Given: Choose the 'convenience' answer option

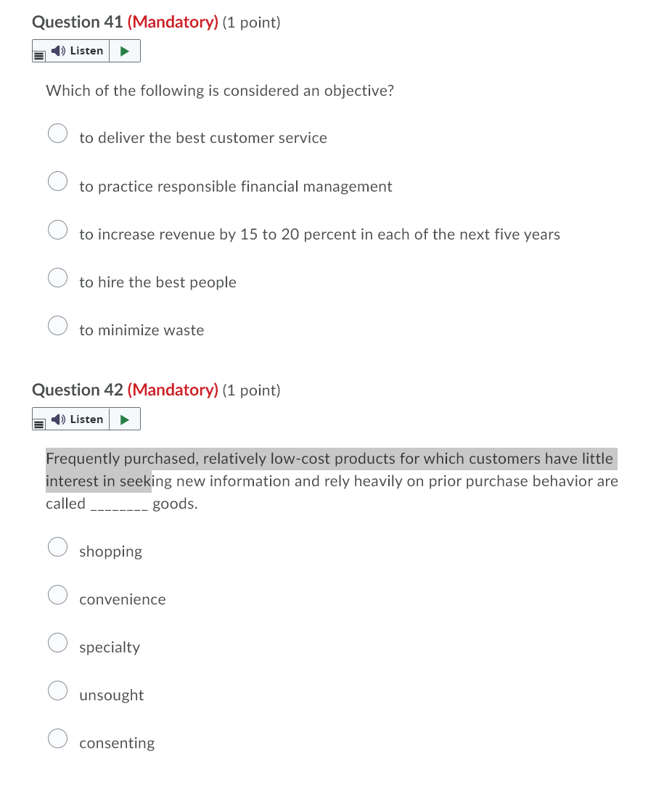Looking at the screenshot, I should click(57, 594).
